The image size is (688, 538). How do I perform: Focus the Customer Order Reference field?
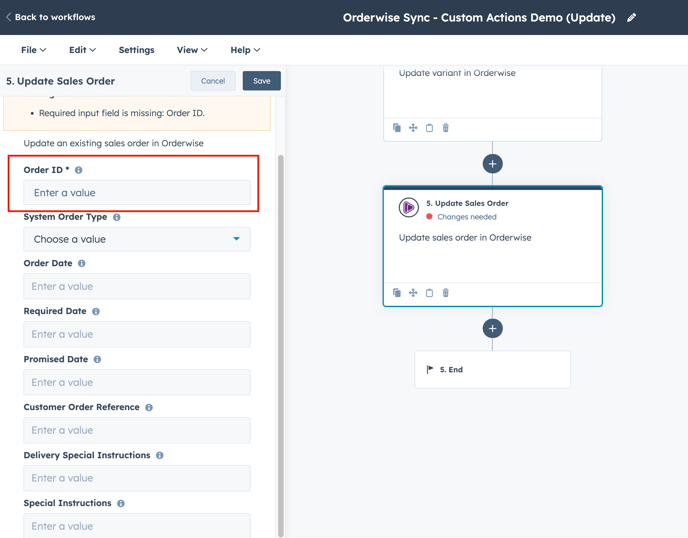(137, 430)
